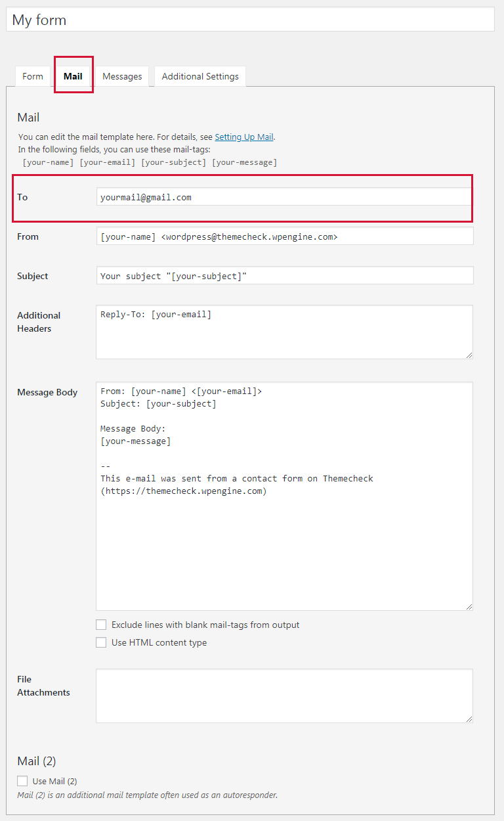Go to the Additional Settings tab
Image resolution: width=504 pixels, height=821 pixels.
[x=200, y=76]
